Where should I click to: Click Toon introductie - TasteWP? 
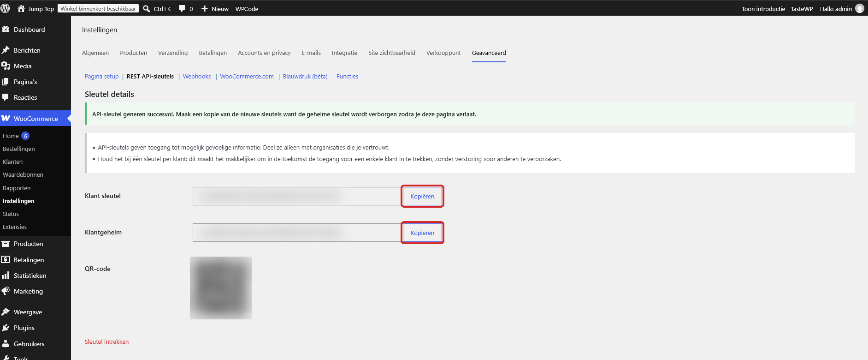tap(777, 9)
